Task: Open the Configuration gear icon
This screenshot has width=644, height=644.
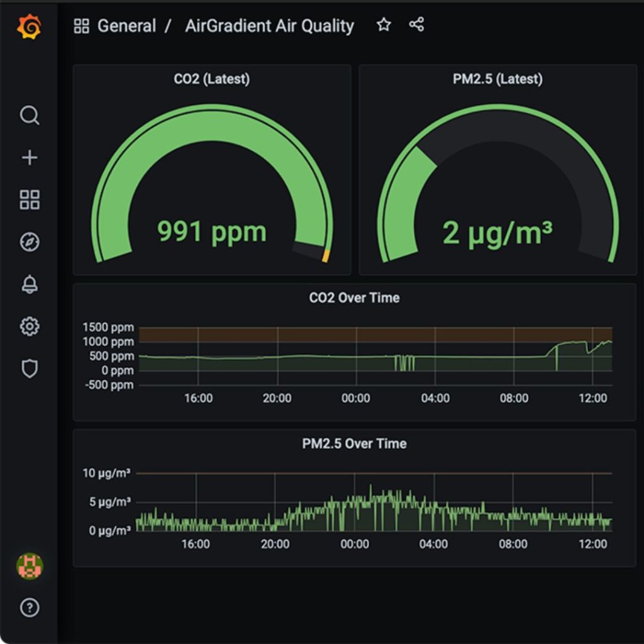Action: [x=30, y=326]
